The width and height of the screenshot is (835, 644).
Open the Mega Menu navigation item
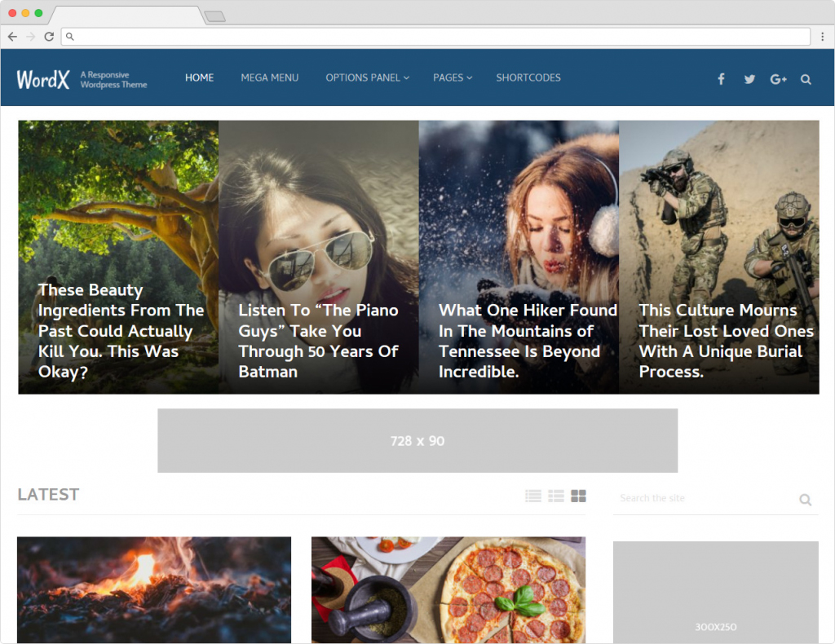[x=269, y=78]
